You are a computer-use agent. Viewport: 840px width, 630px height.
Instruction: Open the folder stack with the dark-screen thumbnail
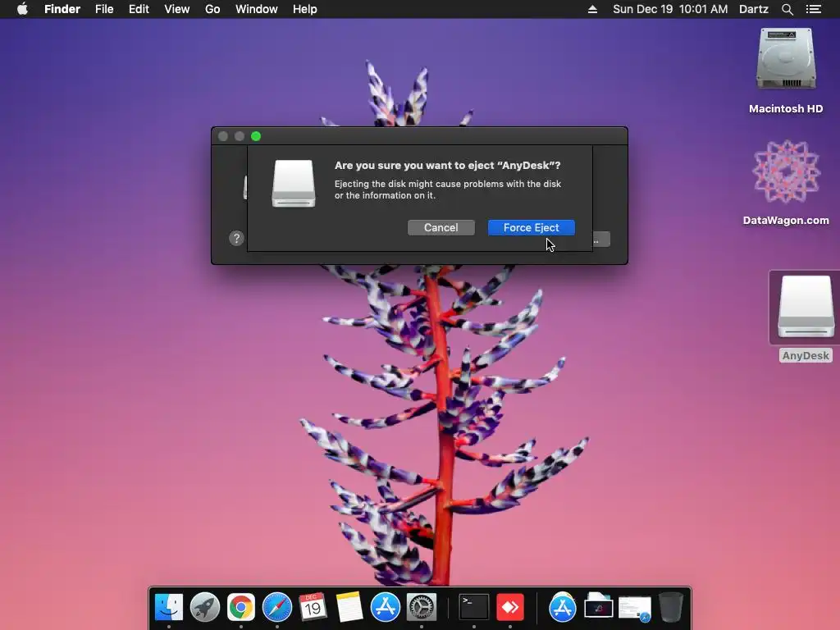[x=598, y=608]
